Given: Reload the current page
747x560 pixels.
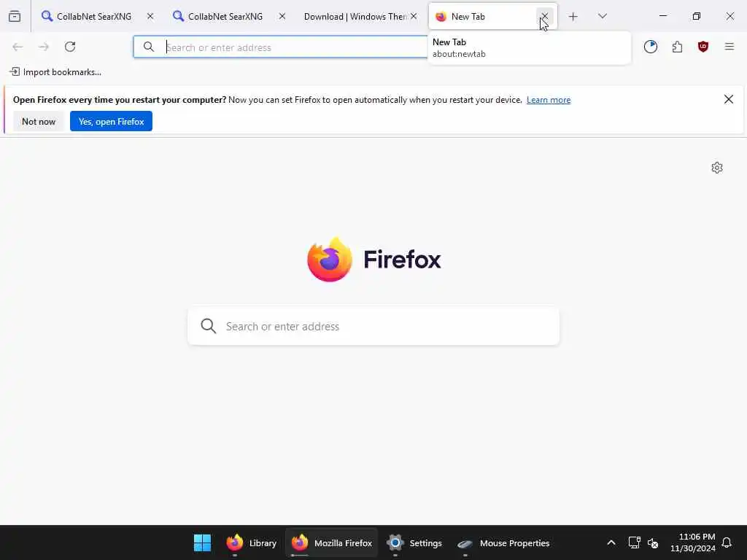Looking at the screenshot, I should (x=70, y=47).
